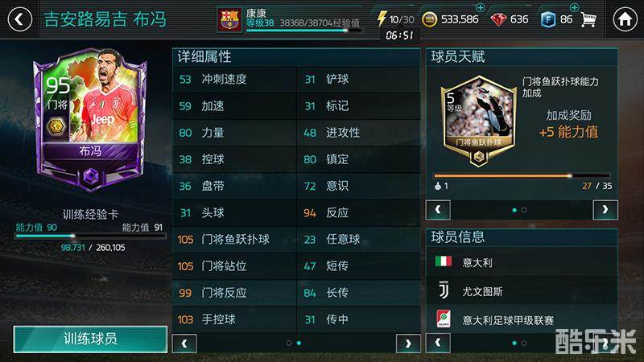Select the 门将鱼跃扑球 talent badge

pyautogui.click(x=478, y=121)
